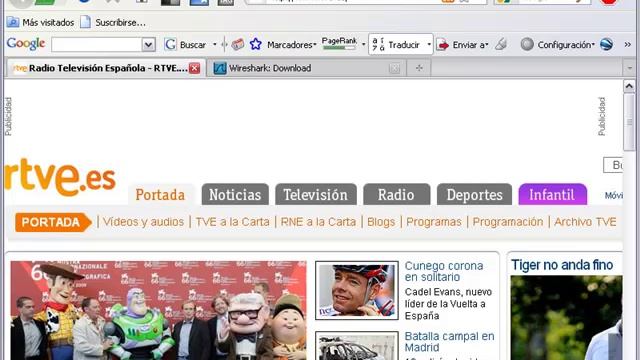The image size is (640, 360).
Task: Open the Vídeos y audios link
Action: pos(143,222)
